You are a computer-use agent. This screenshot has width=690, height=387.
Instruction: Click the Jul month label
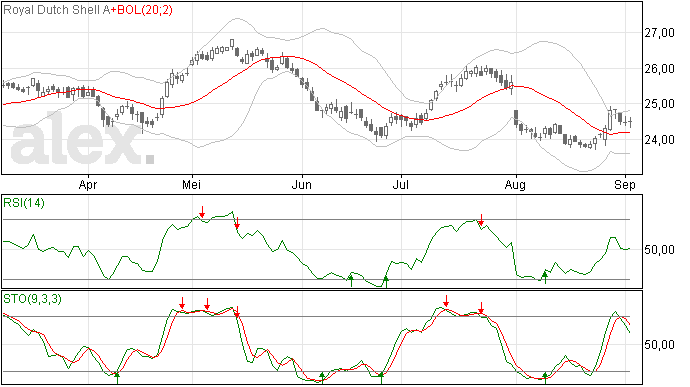[x=401, y=184]
